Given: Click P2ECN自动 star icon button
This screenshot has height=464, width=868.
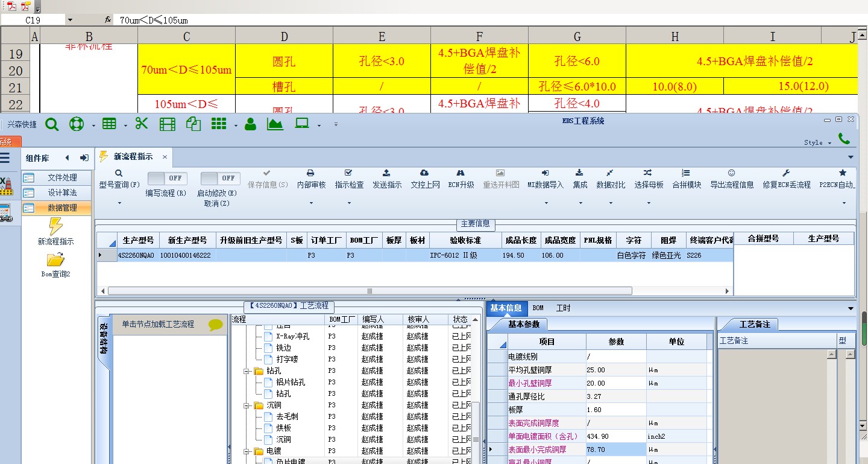Looking at the screenshot, I should [x=838, y=179].
